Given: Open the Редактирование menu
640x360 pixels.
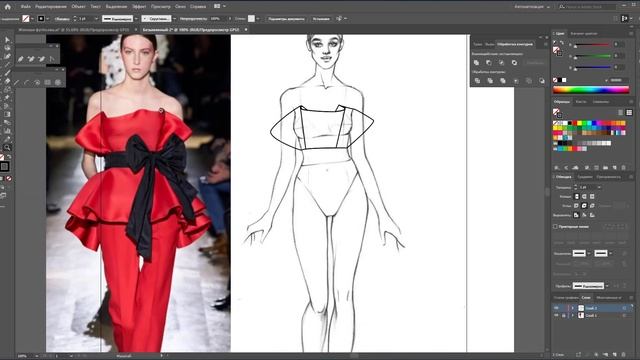Looking at the screenshot, I should (51, 7).
